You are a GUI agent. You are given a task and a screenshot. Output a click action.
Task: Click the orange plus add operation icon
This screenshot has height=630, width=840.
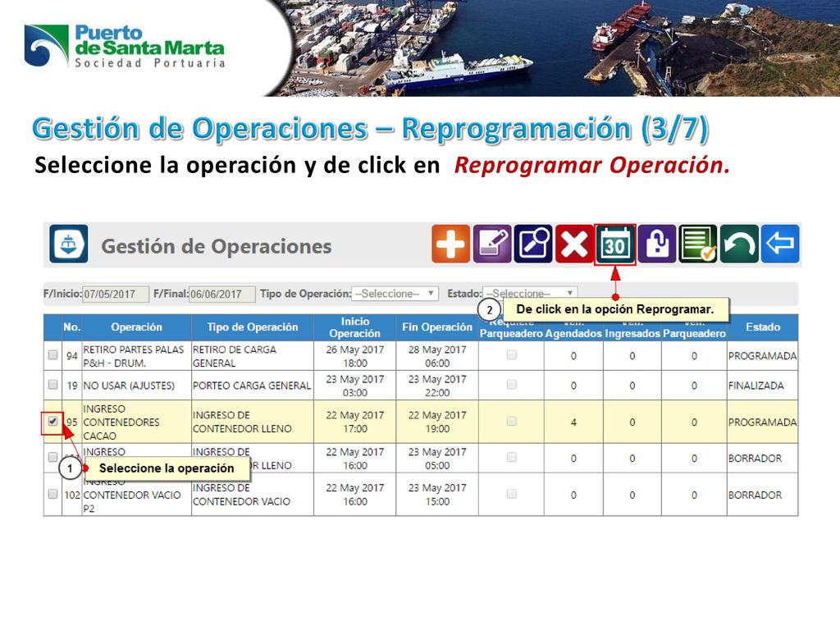[450, 244]
